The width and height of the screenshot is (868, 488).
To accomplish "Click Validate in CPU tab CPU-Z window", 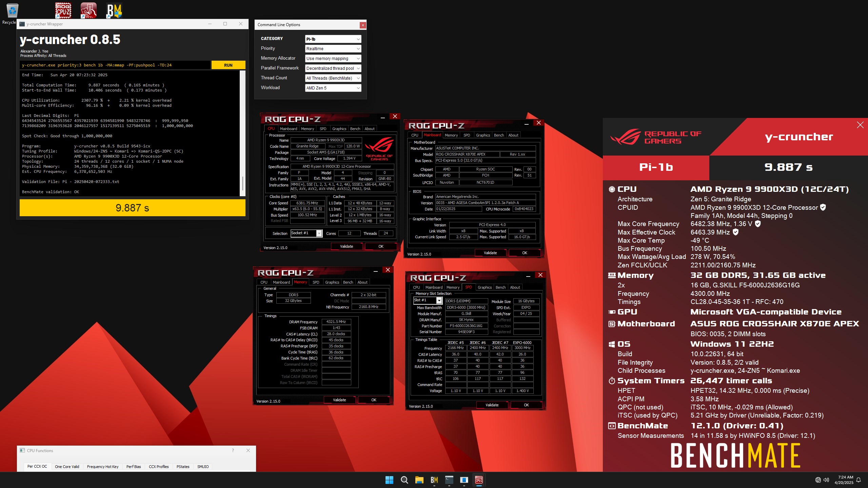I will [x=347, y=246].
